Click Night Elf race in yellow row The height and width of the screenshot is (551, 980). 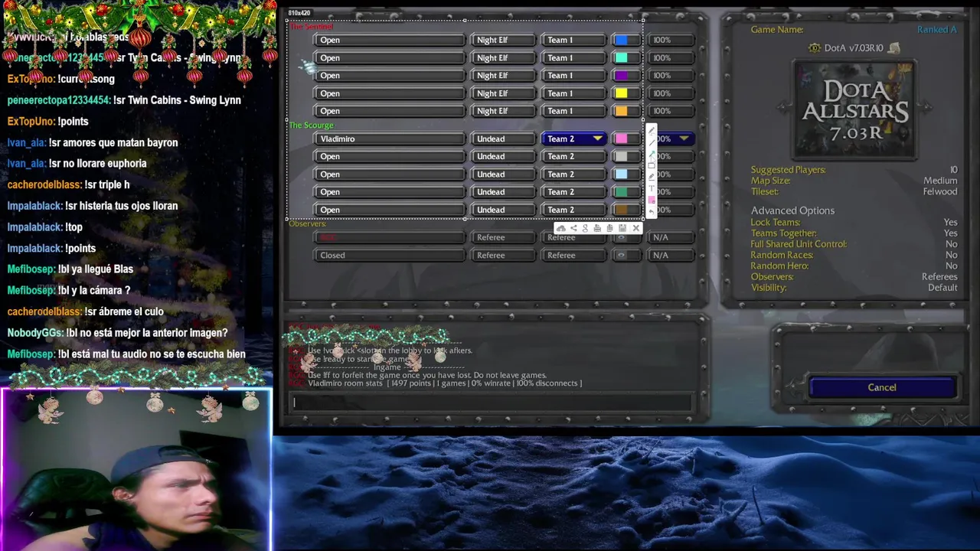coord(503,93)
